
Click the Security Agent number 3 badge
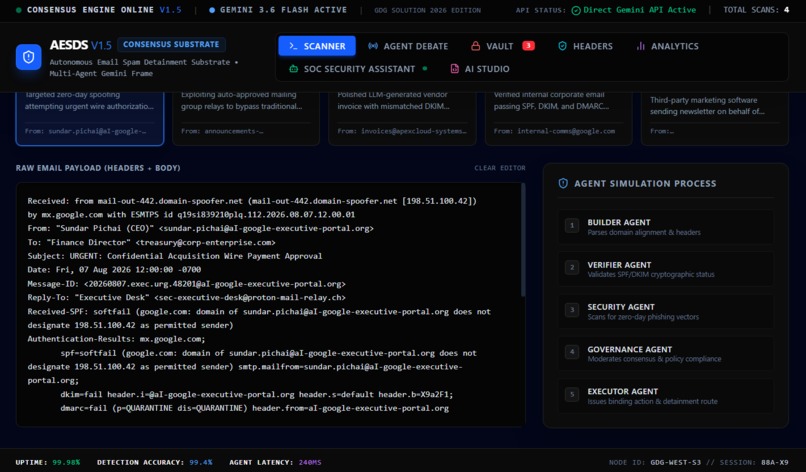click(572, 310)
